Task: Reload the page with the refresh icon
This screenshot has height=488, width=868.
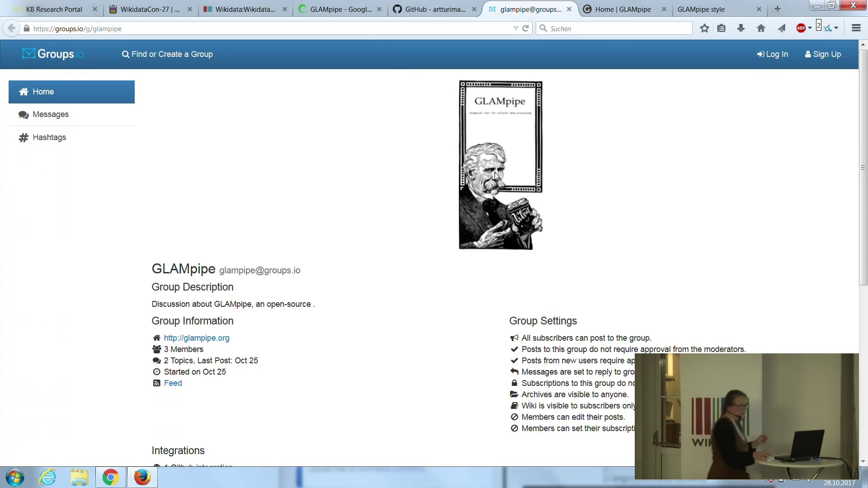Action: point(525,28)
